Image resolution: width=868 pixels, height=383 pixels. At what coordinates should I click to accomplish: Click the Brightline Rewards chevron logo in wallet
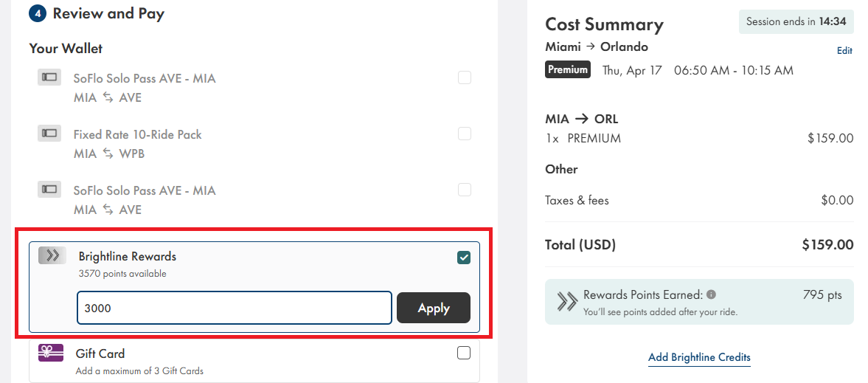52,256
